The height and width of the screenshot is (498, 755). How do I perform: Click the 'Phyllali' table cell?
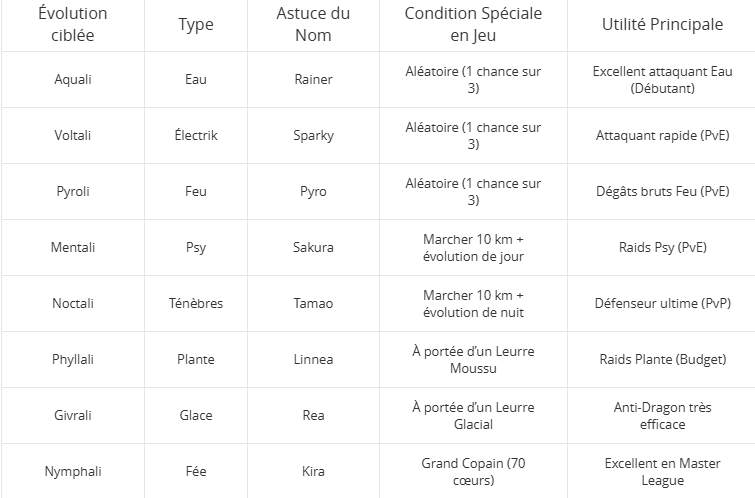point(72,360)
